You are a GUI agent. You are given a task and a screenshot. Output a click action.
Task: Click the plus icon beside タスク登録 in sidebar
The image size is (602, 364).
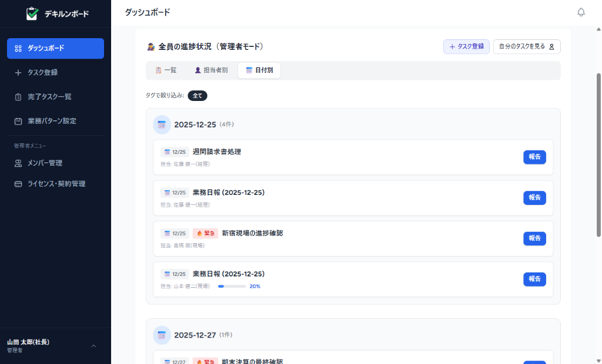18,72
